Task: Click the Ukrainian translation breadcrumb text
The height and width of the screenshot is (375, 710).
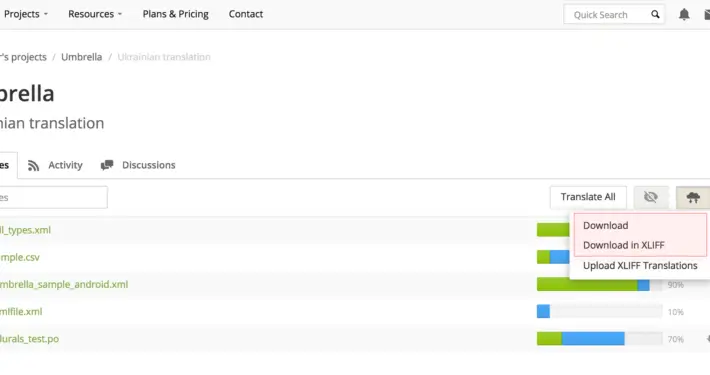Action: tap(164, 57)
